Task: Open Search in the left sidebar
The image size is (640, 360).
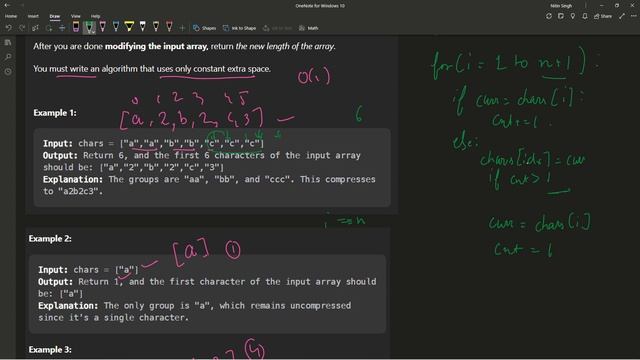Action: 8,57
